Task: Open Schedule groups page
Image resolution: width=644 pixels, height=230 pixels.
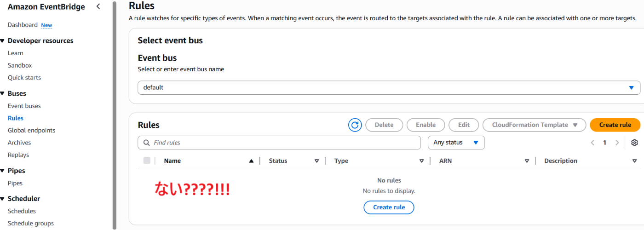Action: (31, 223)
